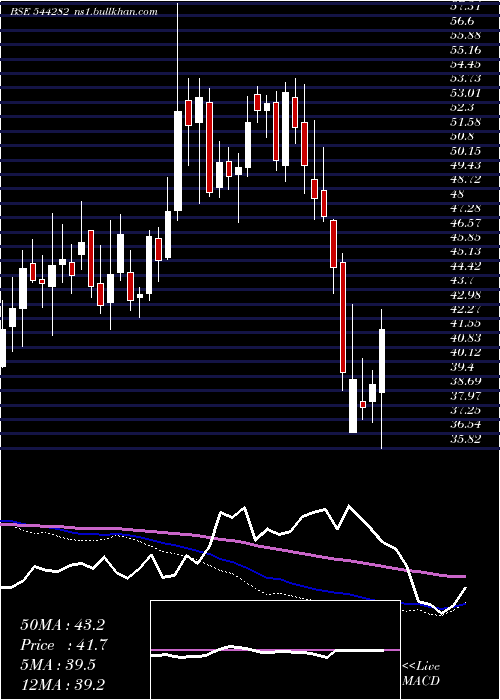This screenshot has width=500, height=700.
Task: Click the 49.43 price axis label
Action: pos(465,165)
